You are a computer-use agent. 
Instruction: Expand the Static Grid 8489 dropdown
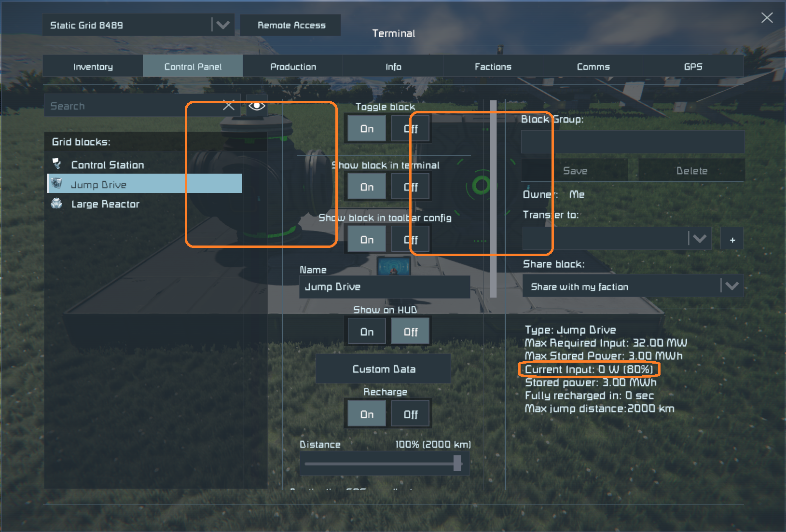[x=222, y=25]
